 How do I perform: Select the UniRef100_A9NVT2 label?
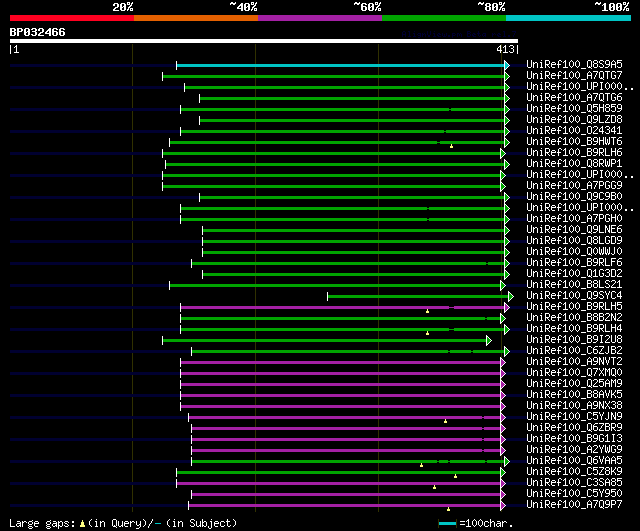574,362
